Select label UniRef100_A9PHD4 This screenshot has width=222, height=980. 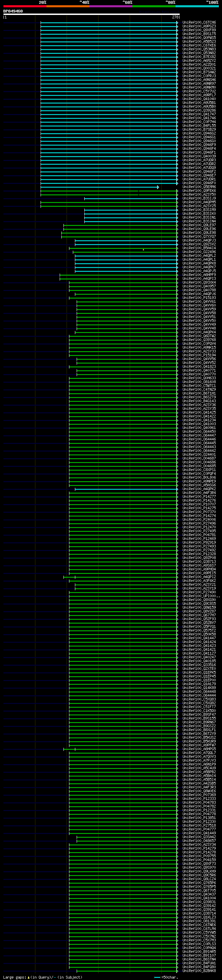coord(199,569)
